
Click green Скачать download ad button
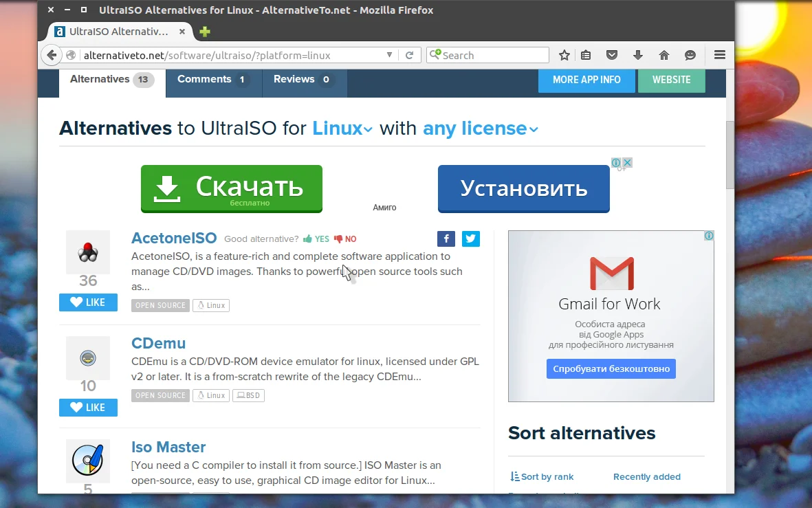pyautogui.click(x=232, y=188)
